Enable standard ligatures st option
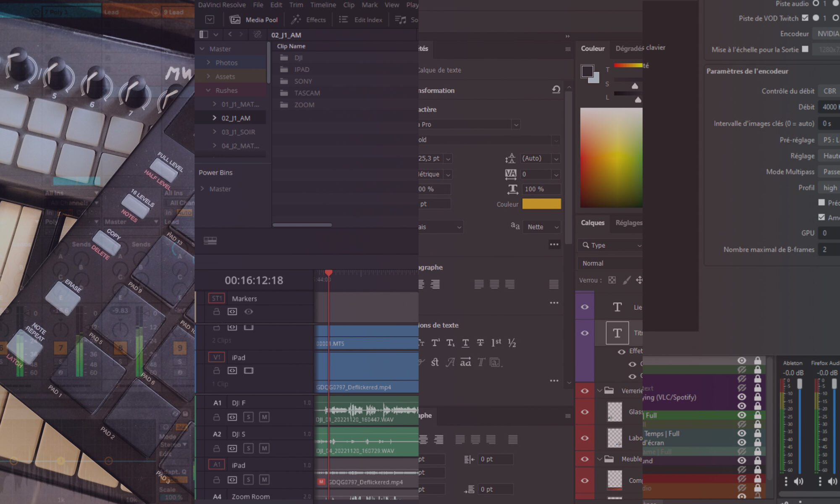This screenshot has height=504, width=840. 435,362
